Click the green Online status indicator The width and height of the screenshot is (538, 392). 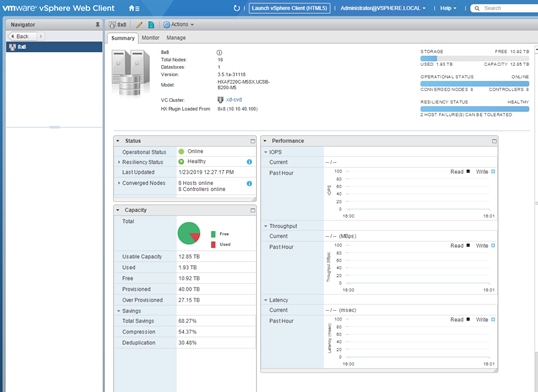click(x=181, y=152)
